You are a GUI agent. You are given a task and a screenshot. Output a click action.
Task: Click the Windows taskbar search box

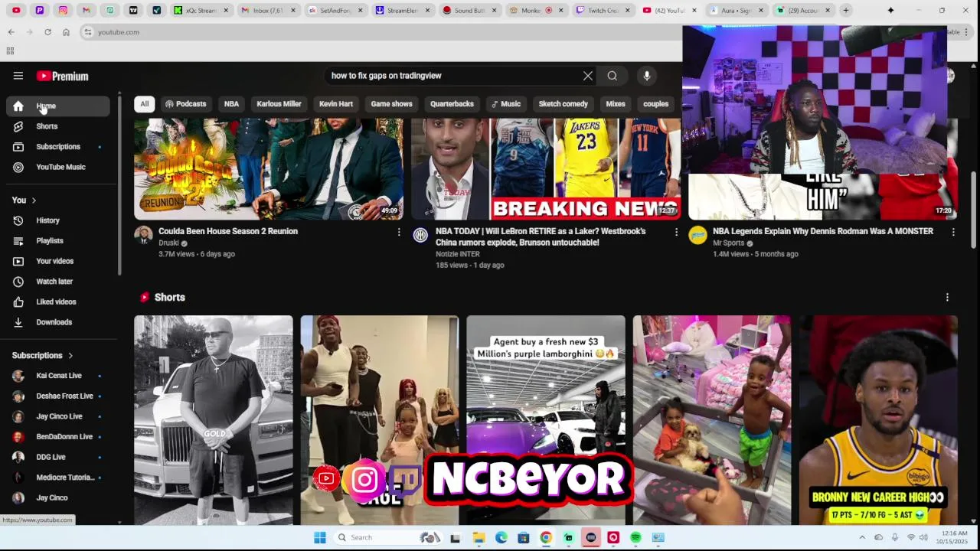(390, 538)
